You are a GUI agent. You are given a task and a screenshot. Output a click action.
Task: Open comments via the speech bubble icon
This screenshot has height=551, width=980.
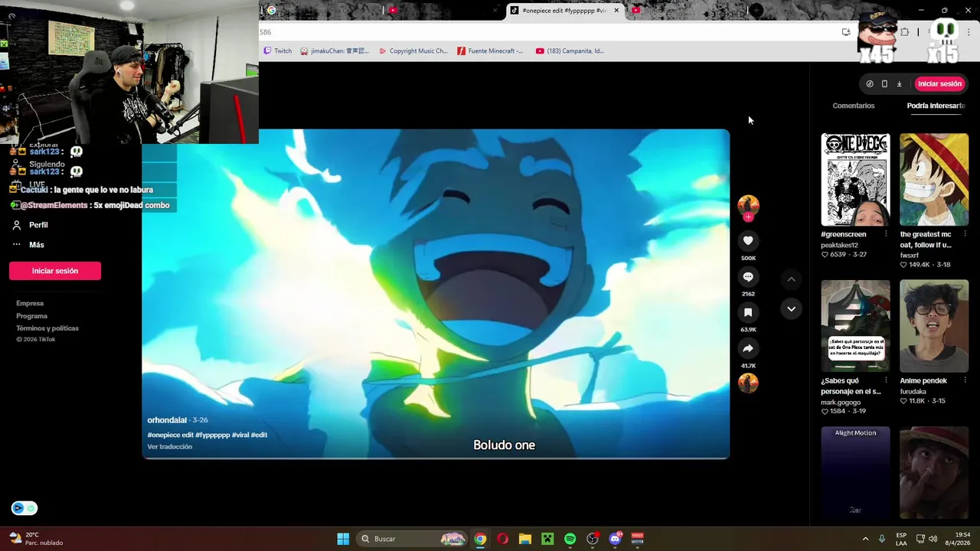(x=748, y=277)
